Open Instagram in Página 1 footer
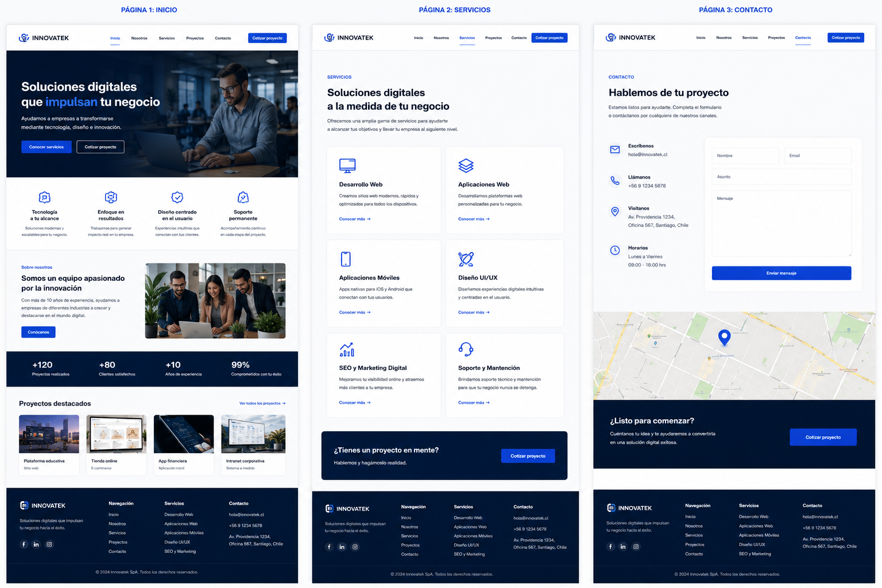Screen dimensions: 882x588 click(x=49, y=544)
